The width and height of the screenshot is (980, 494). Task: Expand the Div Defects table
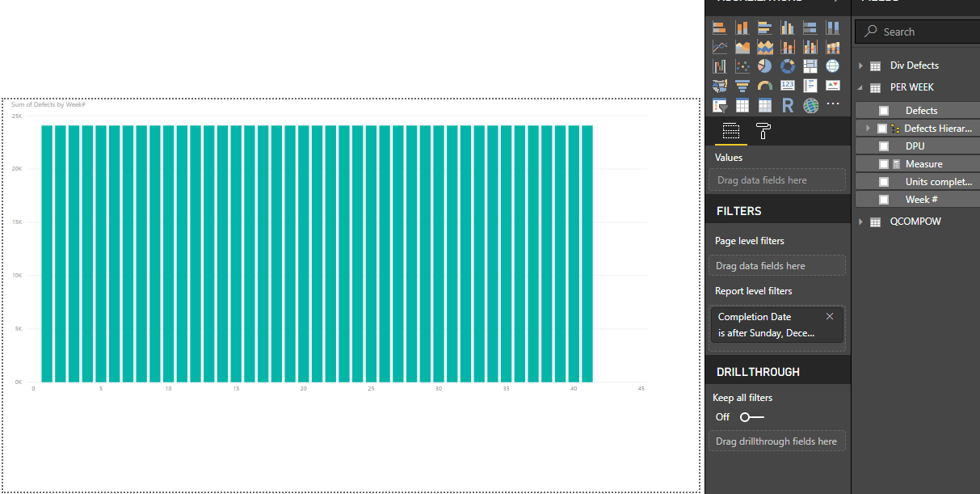[x=860, y=65]
